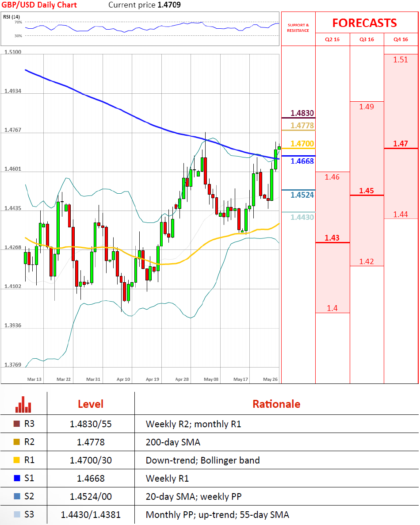Click the 1.4830 resistance level label
420x525 pixels.
(302, 113)
